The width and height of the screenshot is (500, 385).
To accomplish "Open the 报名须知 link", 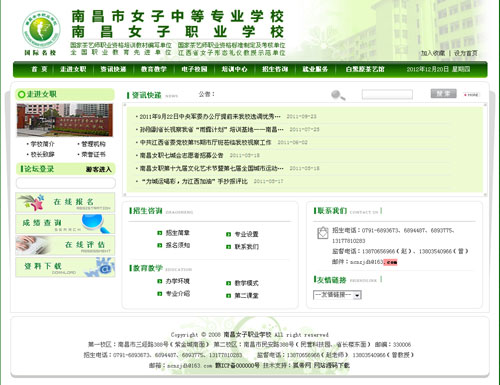I will 178,245.
